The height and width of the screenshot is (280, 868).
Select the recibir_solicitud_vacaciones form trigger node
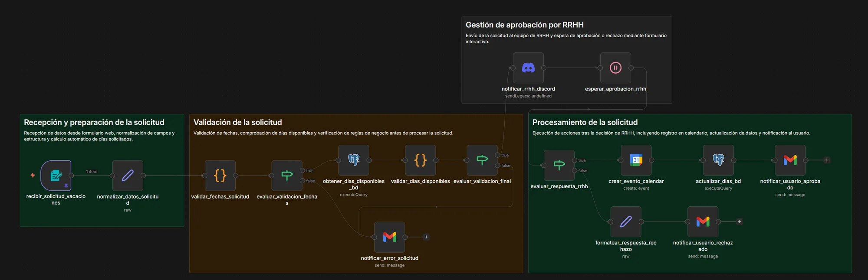56,176
